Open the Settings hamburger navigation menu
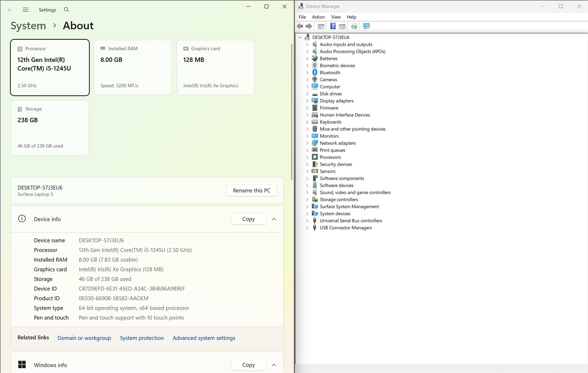 tap(25, 10)
